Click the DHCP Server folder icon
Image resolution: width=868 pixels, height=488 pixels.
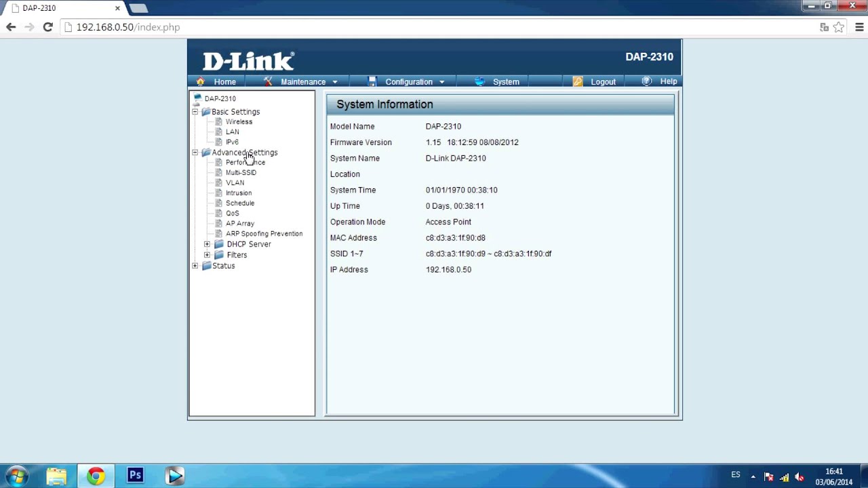pyautogui.click(x=218, y=244)
